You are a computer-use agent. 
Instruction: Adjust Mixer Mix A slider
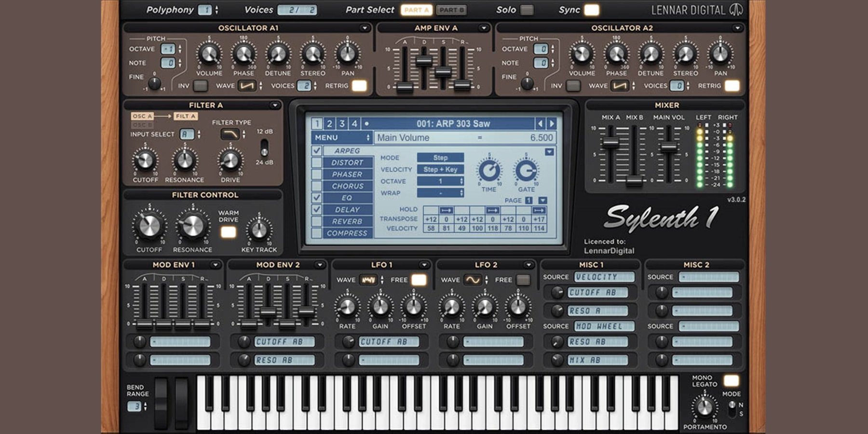coord(611,142)
